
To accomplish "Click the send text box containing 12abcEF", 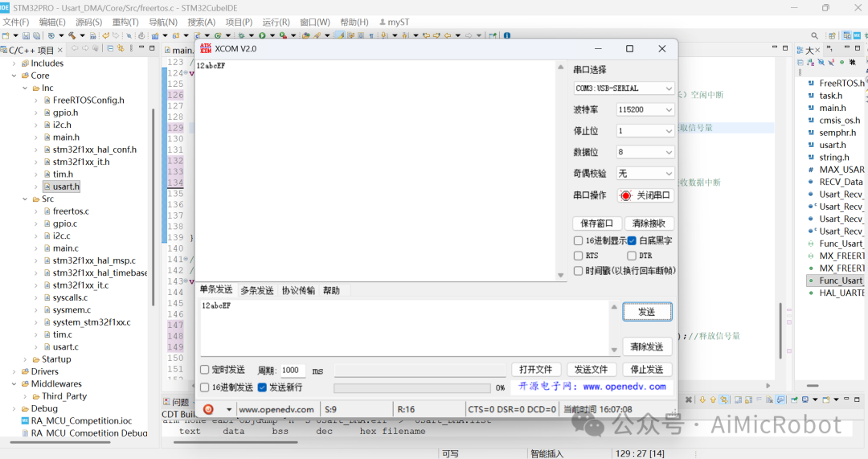I will 405,327.
